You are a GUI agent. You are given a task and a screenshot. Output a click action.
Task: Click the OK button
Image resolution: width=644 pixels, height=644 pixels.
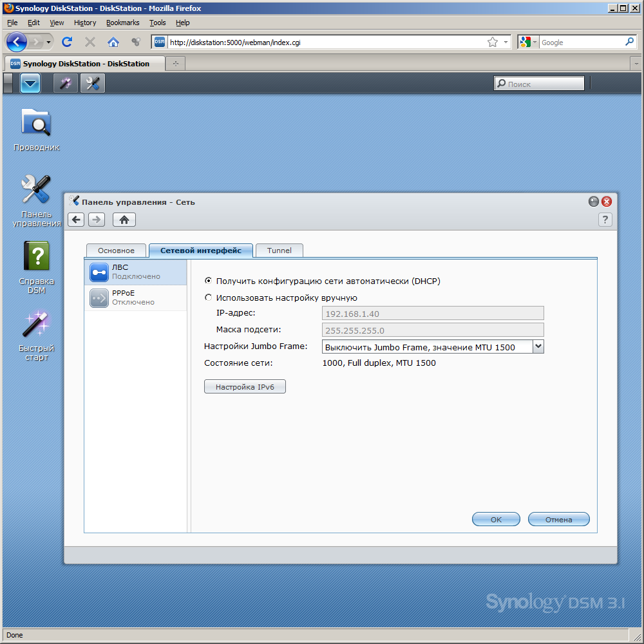(x=496, y=519)
